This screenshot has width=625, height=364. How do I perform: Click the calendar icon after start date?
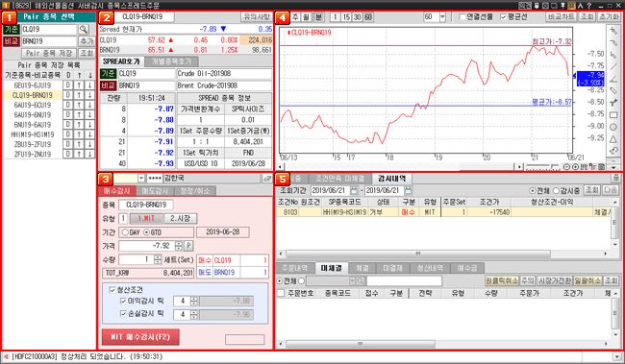click(354, 190)
